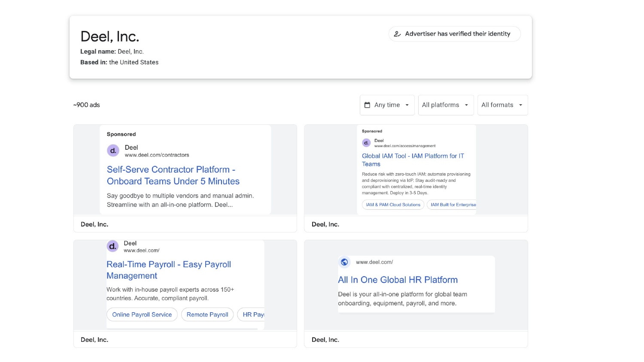
Task: Click Sponsored label in IAM Tool ad
Action: tap(372, 131)
